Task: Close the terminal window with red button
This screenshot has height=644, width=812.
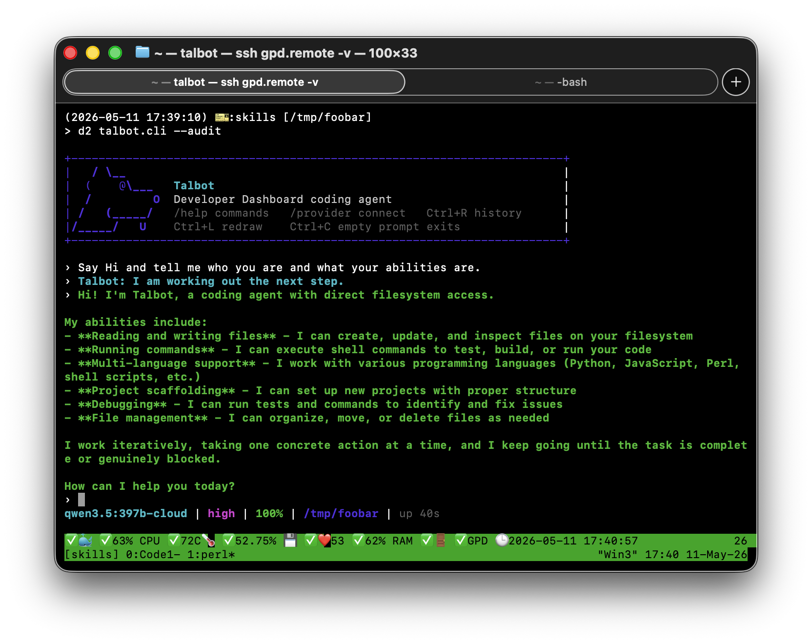Action: (x=70, y=53)
